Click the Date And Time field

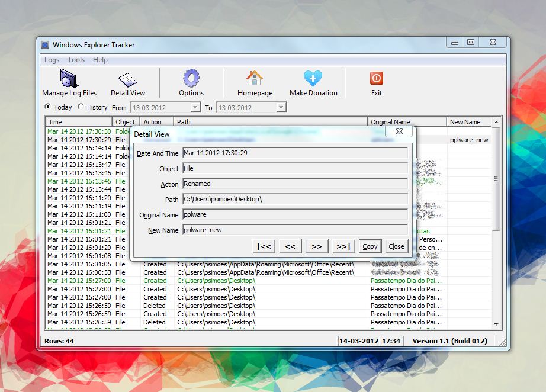(x=296, y=153)
